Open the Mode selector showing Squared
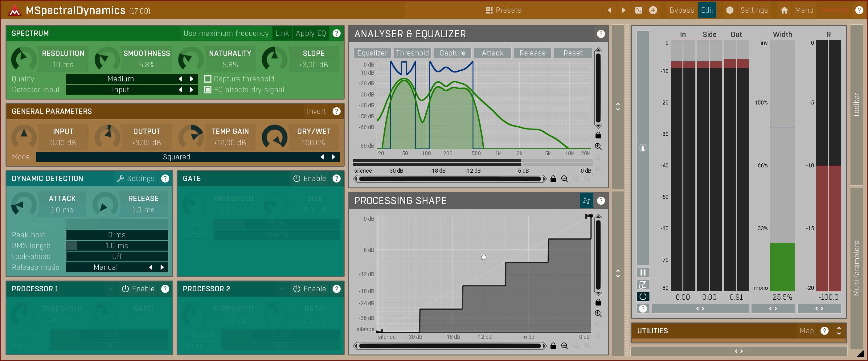Image resolution: width=868 pixels, height=361 pixels. click(x=176, y=157)
